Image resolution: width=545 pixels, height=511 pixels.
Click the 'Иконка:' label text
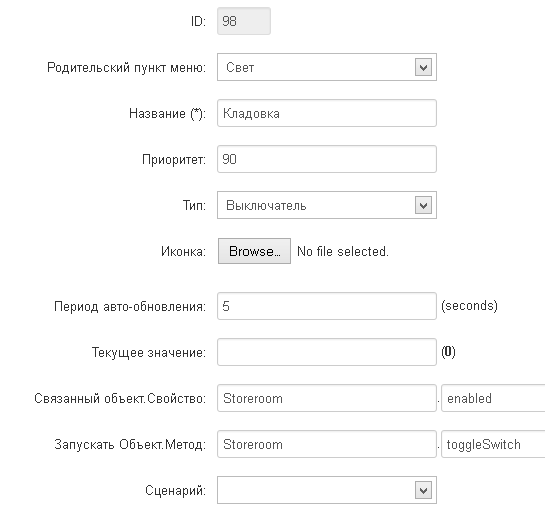(x=183, y=251)
